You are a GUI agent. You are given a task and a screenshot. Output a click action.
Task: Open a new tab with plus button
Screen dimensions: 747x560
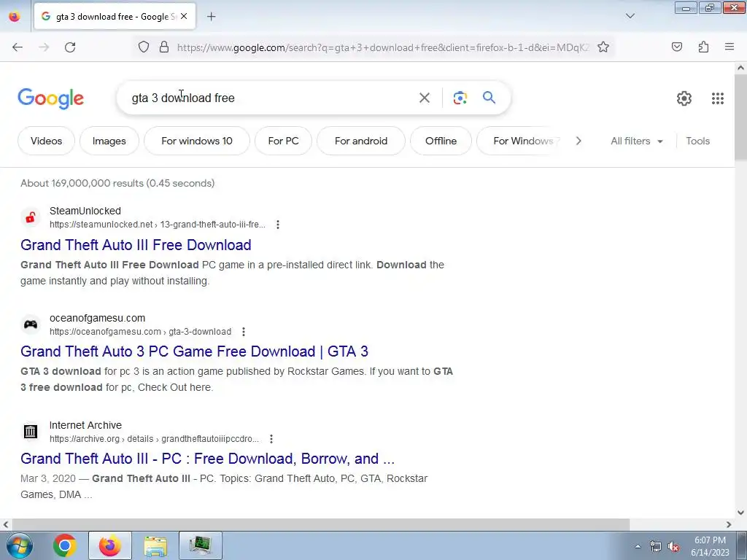[211, 17]
